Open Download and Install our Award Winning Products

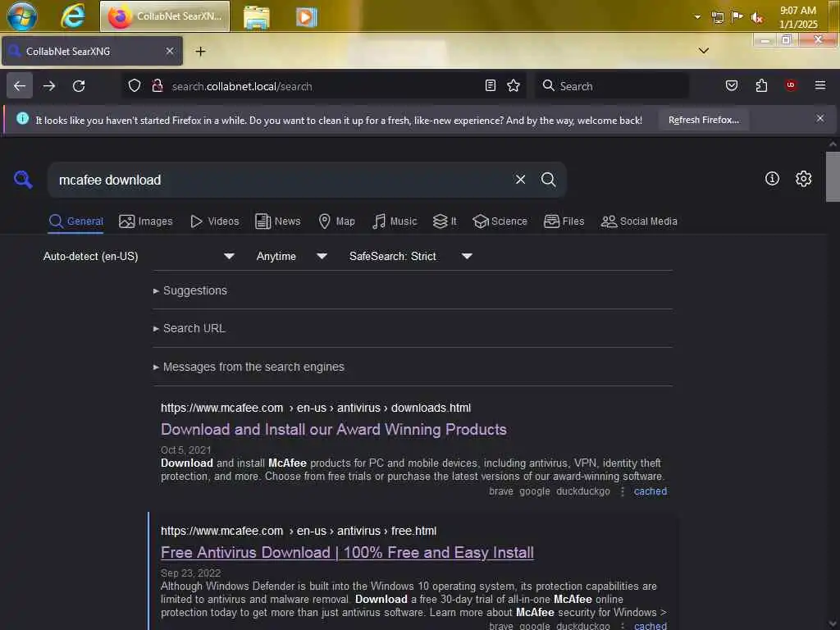click(x=334, y=429)
